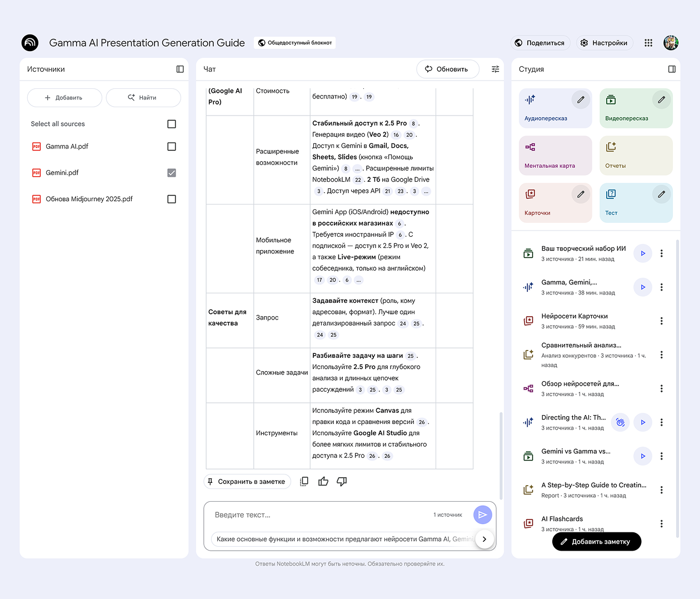Give thumbs down to the response

[x=342, y=482]
